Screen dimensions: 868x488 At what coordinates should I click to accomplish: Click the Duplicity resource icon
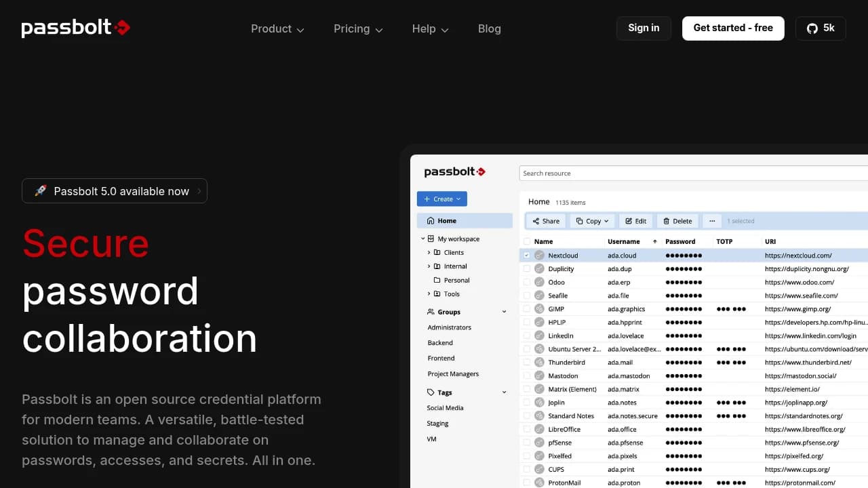coord(540,269)
